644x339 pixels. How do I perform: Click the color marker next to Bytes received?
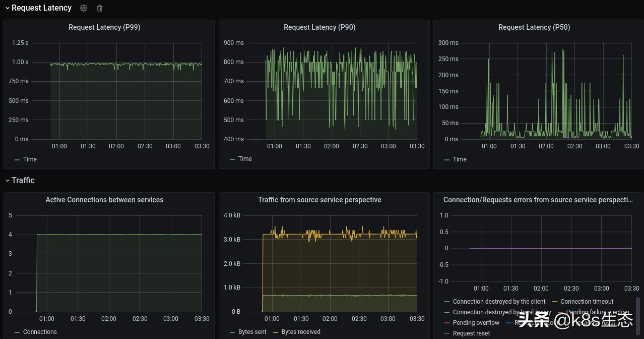pos(275,332)
